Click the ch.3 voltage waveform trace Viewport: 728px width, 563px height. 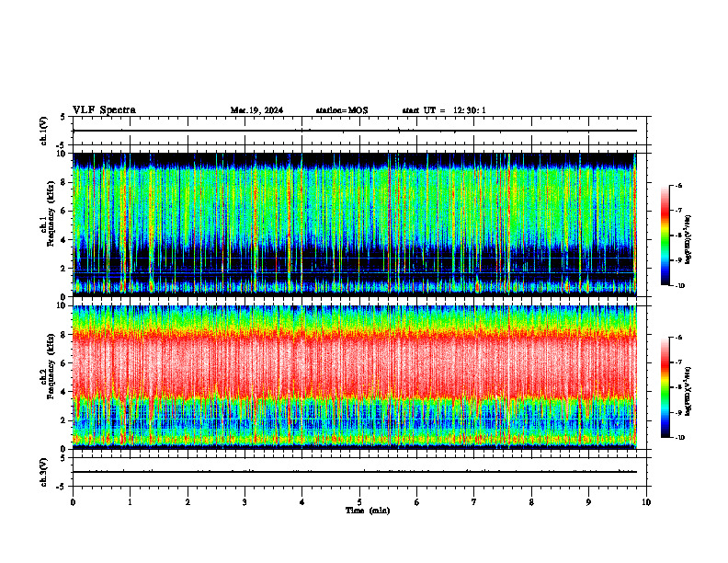(x=355, y=472)
